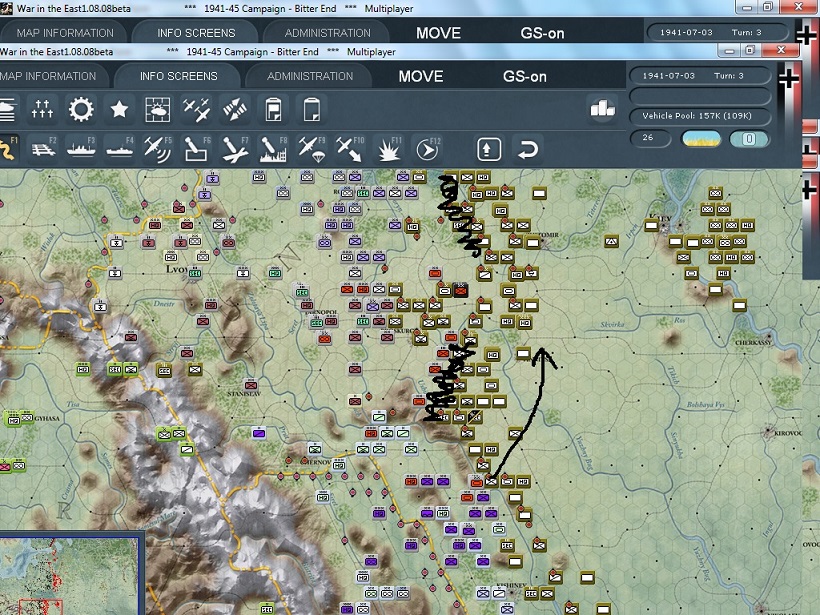The image size is (820, 615).
Task: Click the GS-on label, front window
Action: point(525,76)
